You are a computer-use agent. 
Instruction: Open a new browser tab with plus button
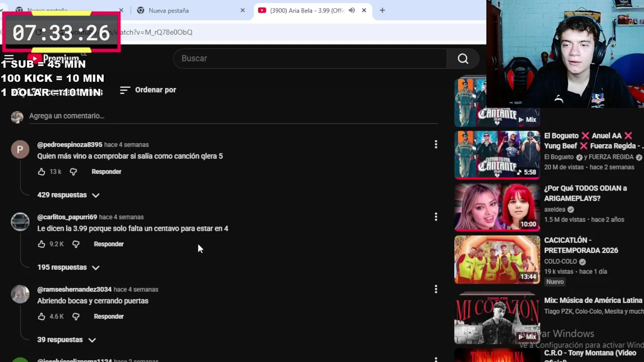pyautogui.click(x=382, y=11)
